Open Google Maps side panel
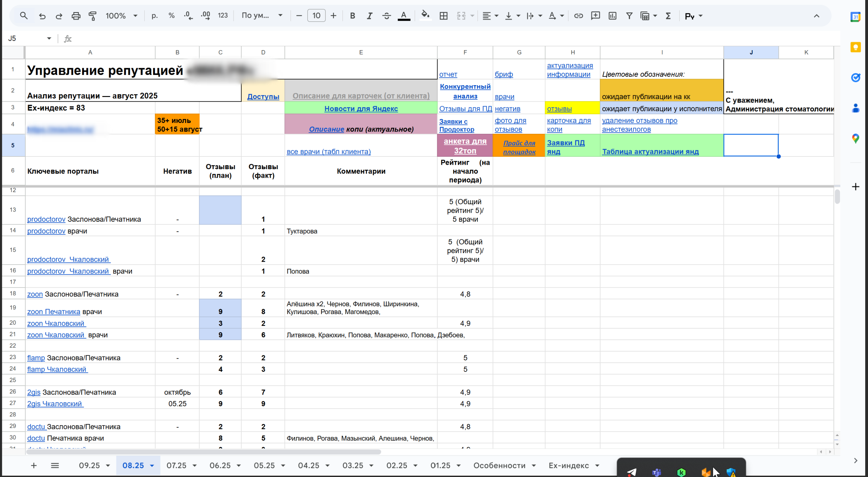868x477 pixels. pyautogui.click(x=855, y=138)
